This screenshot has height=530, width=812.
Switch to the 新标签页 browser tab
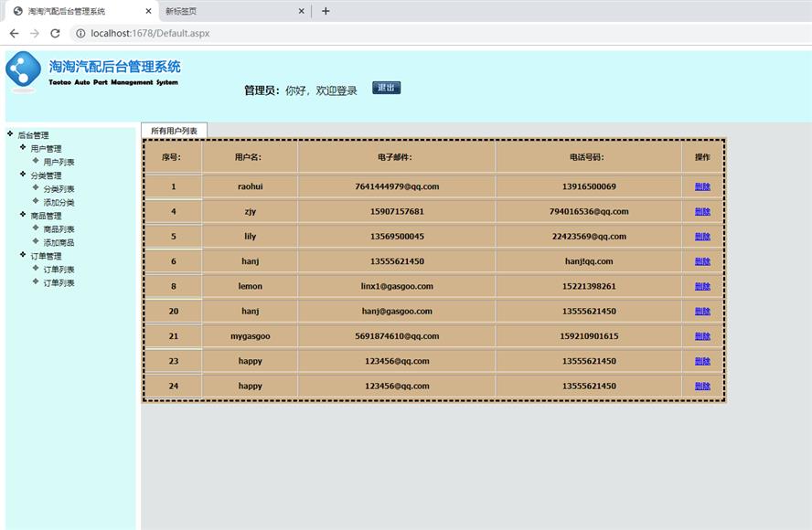pyautogui.click(x=219, y=11)
